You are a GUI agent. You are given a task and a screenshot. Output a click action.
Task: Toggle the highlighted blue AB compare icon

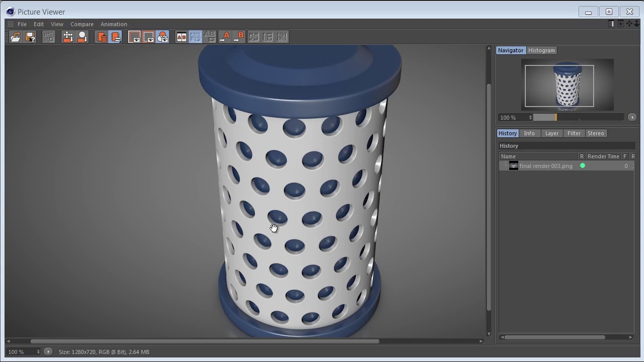point(196,37)
